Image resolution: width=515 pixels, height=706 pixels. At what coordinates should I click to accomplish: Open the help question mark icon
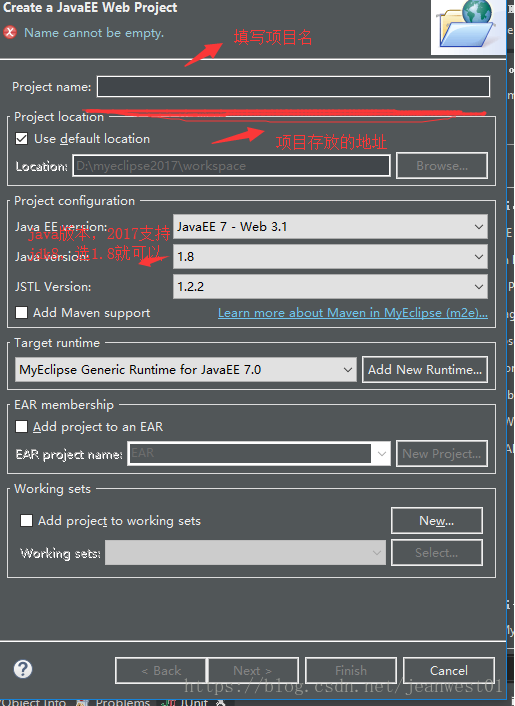click(x=23, y=669)
